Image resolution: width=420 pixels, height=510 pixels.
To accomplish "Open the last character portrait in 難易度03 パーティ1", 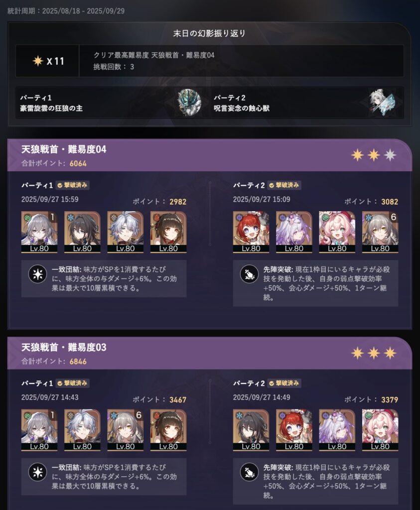I will (x=168, y=430).
